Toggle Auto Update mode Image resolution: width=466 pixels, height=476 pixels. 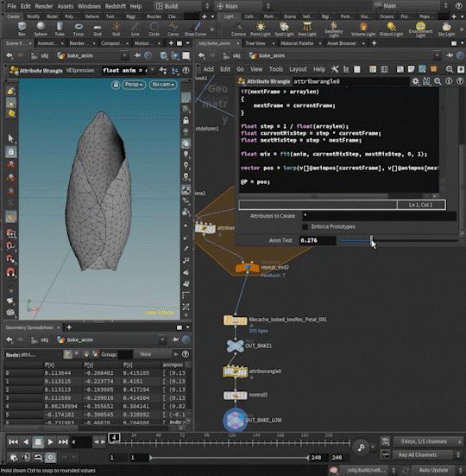pos(433,470)
